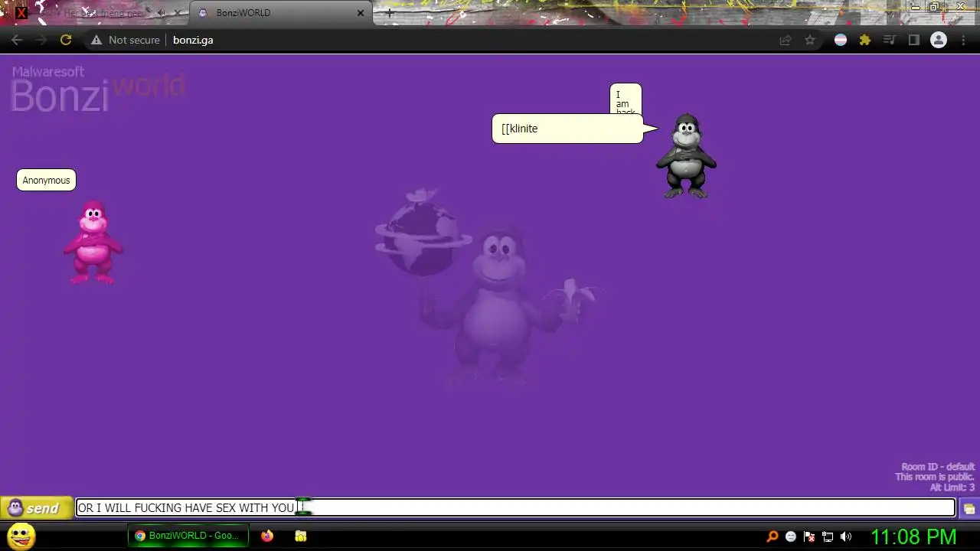The width and height of the screenshot is (980, 551).
Task: Go forward in browser history
Action: [x=41, y=40]
